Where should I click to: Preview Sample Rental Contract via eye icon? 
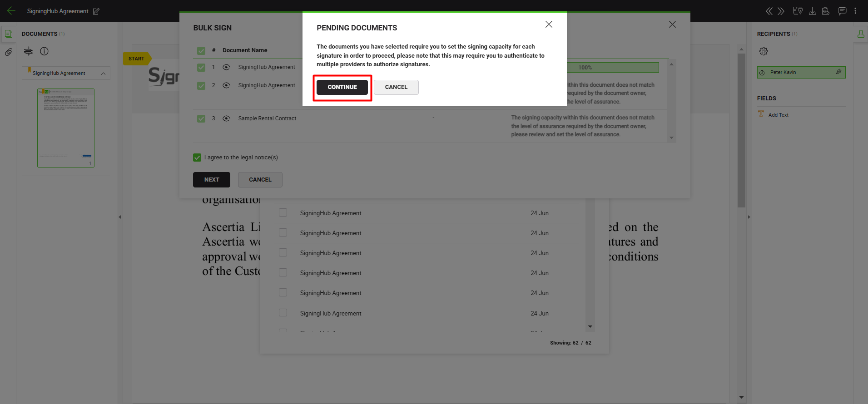(226, 118)
